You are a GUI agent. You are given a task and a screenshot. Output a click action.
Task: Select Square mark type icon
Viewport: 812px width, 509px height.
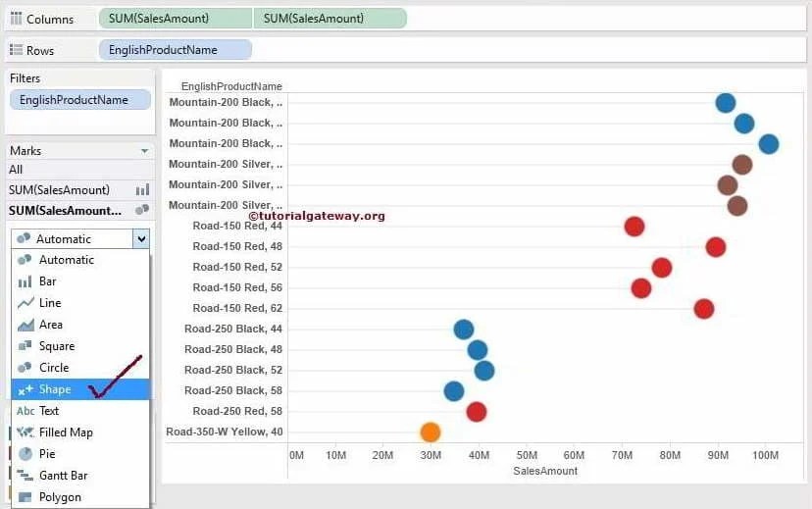point(25,346)
